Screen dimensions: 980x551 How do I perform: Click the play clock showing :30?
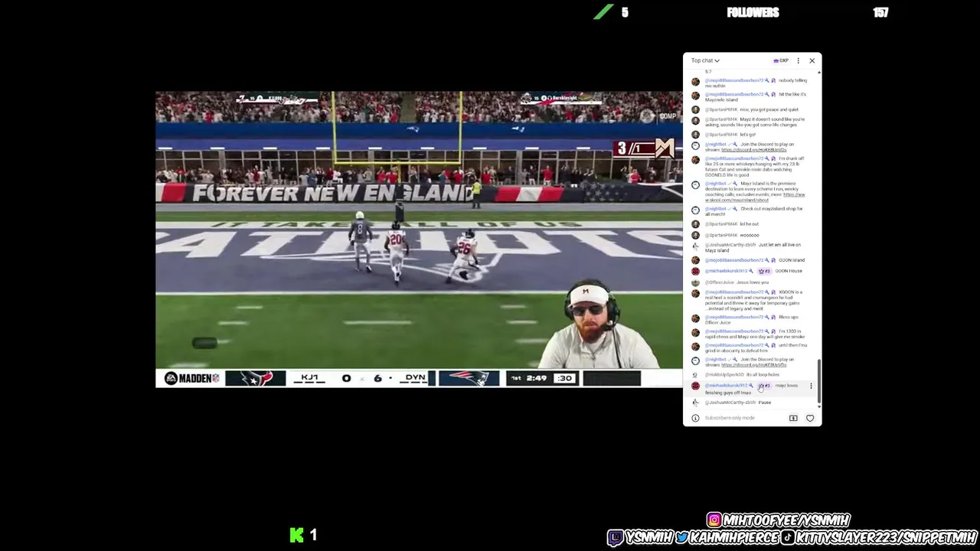[x=565, y=378]
